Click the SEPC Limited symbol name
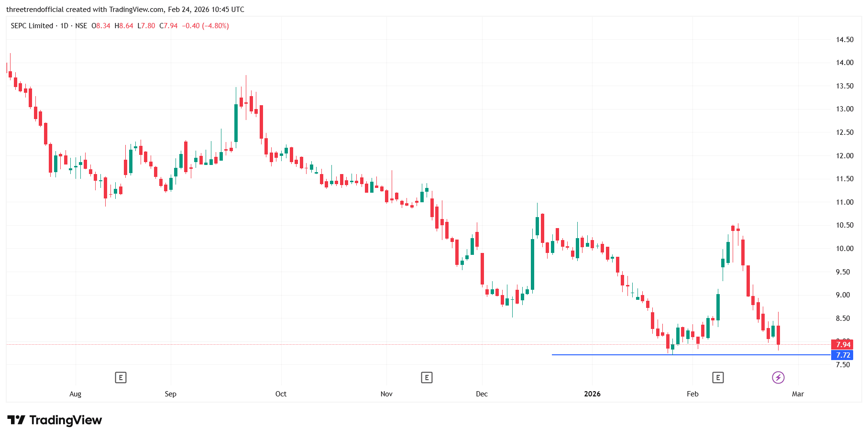This screenshot has height=438, width=868. (32, 26)
